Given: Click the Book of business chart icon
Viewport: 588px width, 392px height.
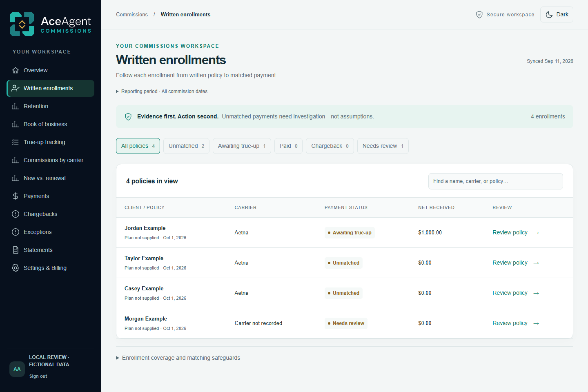Looking at the screenshot, I should (x=16, y=124).
